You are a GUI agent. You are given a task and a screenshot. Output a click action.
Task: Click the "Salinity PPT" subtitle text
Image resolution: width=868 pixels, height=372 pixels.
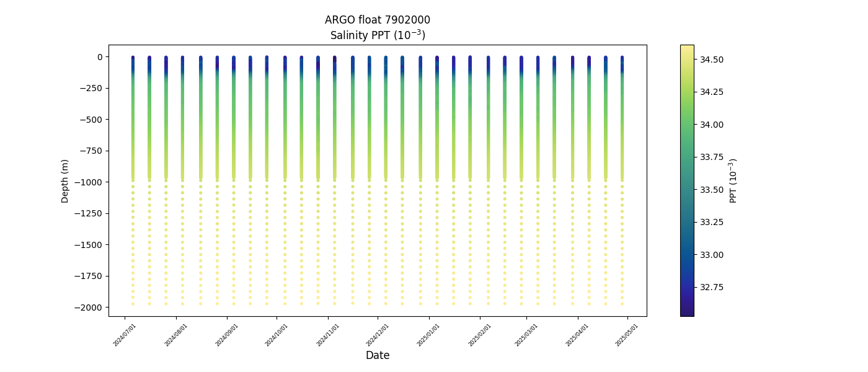tap(377, 35)
